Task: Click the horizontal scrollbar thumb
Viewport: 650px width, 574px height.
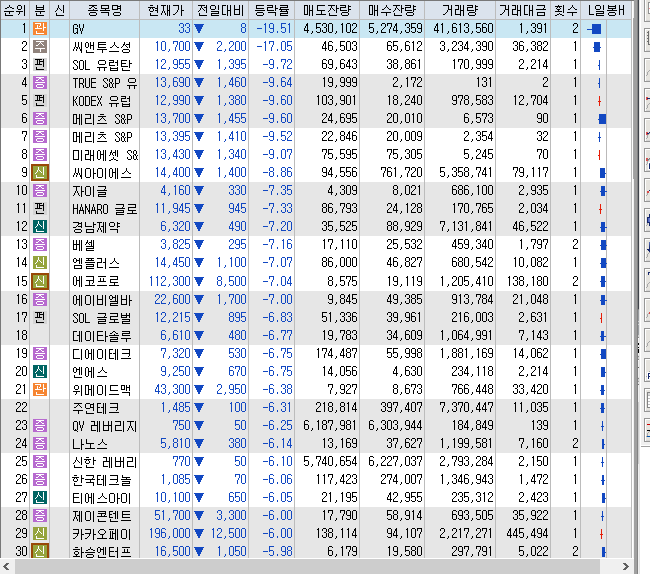Action: tap(307, 566)
